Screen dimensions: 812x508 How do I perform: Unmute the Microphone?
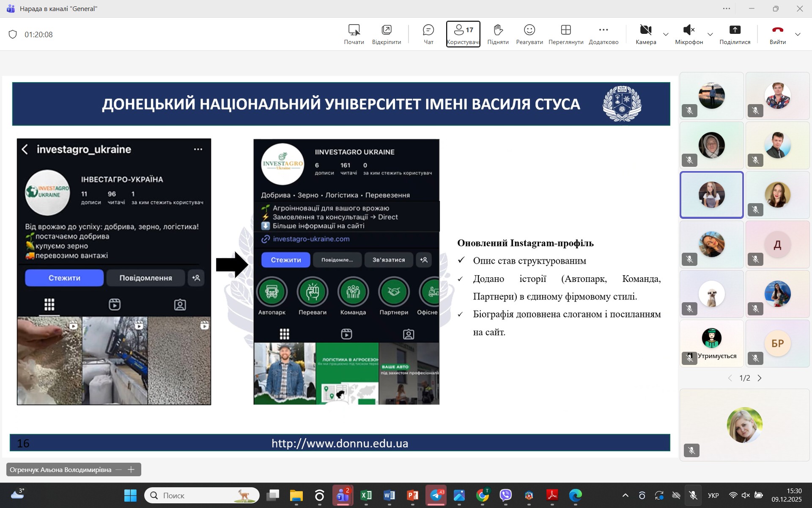tap(689, 33)
